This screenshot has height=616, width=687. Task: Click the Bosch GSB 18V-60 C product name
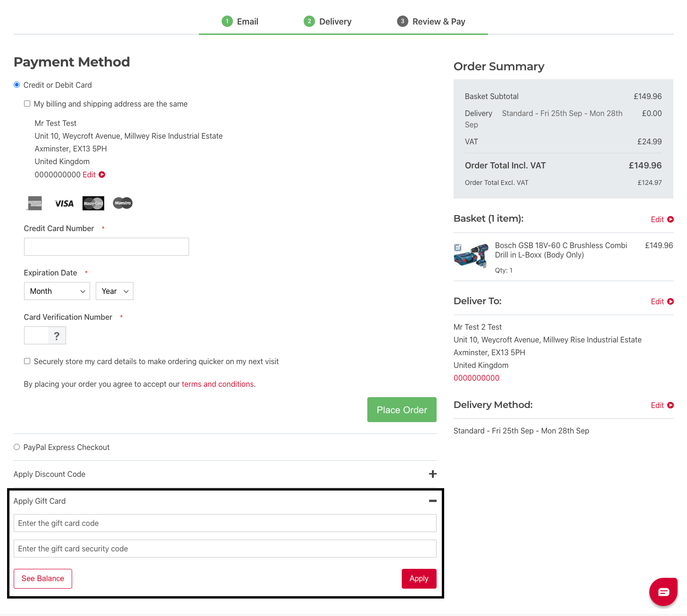[x=561, y=250]
